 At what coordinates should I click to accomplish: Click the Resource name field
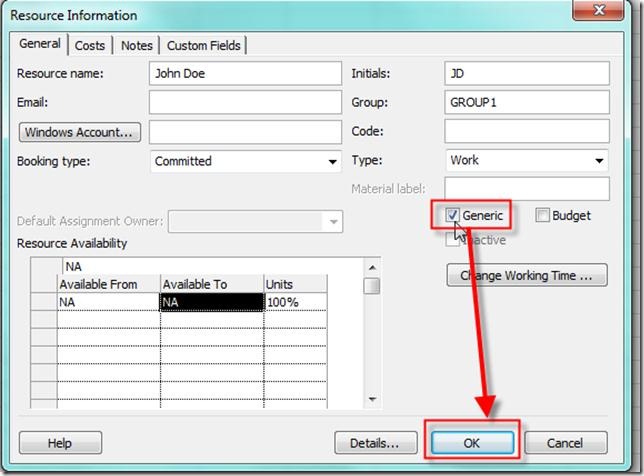coord(245,74)
